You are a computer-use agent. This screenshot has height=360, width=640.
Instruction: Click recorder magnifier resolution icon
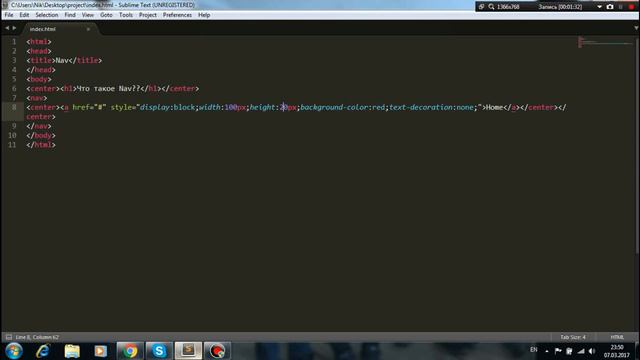point(491,7)
